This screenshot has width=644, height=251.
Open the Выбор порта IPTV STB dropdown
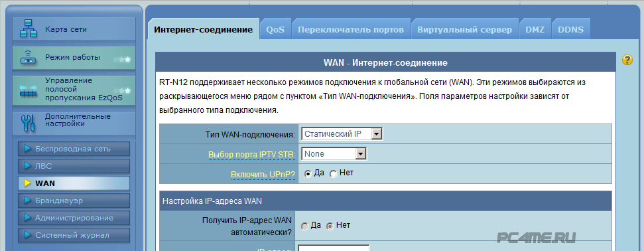pos(334,154)
